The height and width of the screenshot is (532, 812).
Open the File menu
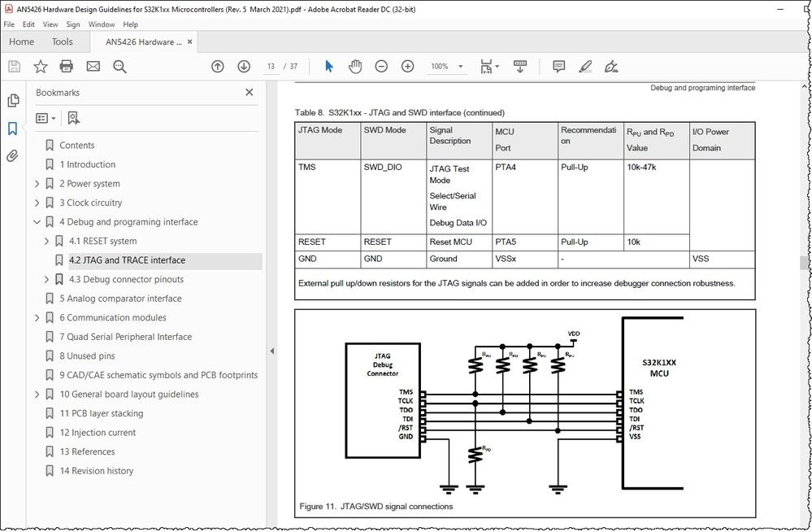(x=9, y=24)
